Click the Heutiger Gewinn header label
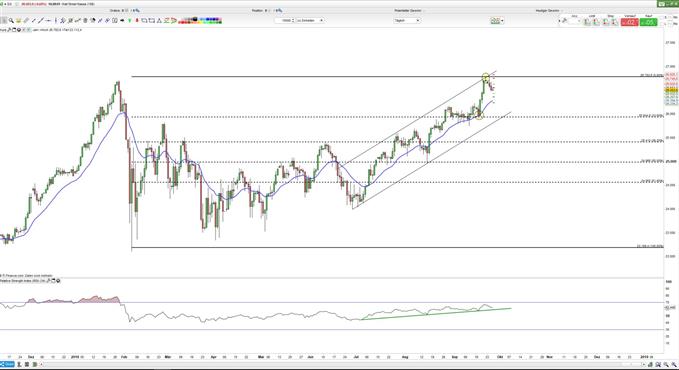 (x=547, y=10)
